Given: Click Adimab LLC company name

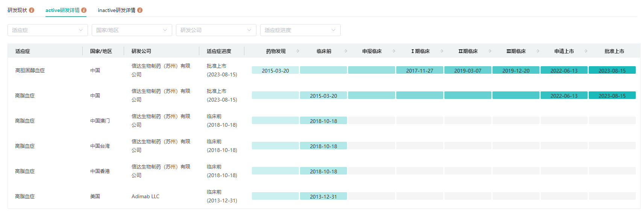Looking at the screenshot, I should click(145, 196).
